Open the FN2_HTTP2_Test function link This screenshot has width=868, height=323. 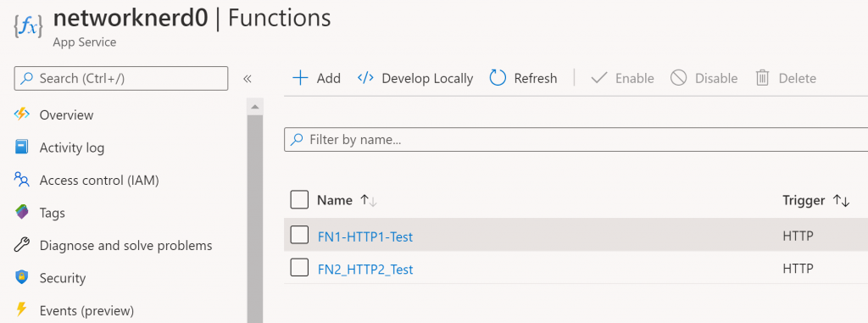pos(365,270)
